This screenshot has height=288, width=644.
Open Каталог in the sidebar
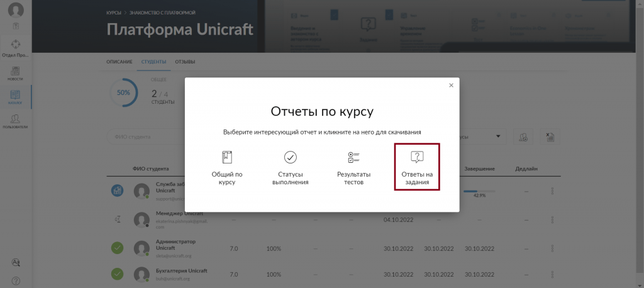[x=15, y=97]
